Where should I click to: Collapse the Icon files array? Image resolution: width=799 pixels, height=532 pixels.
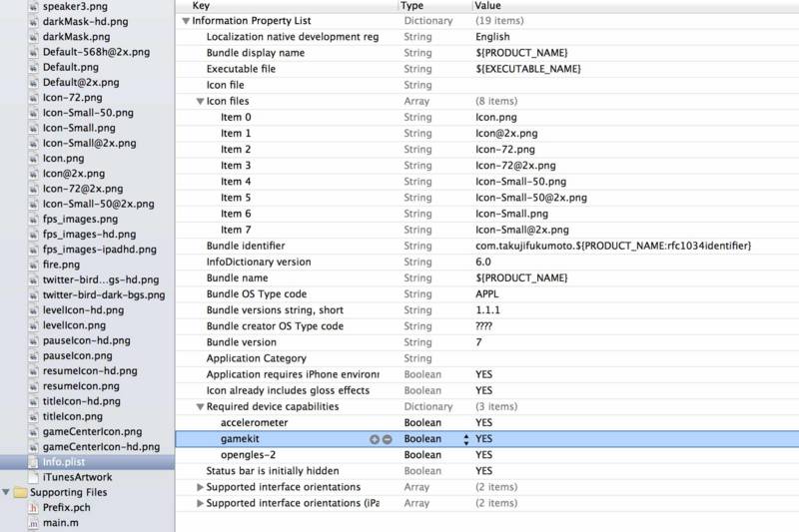201,101
